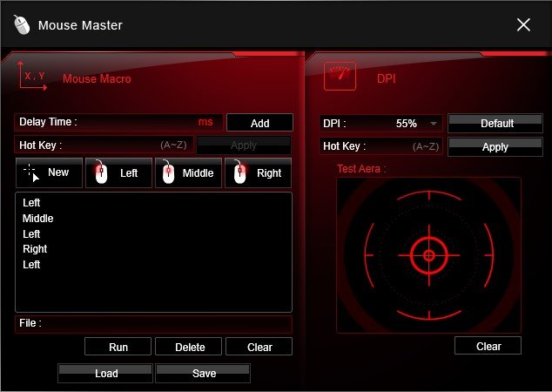This screenshot has height=392, width=552.
Task: Focus the DPI Hot Key field
Action: click(x=380, y=146)
